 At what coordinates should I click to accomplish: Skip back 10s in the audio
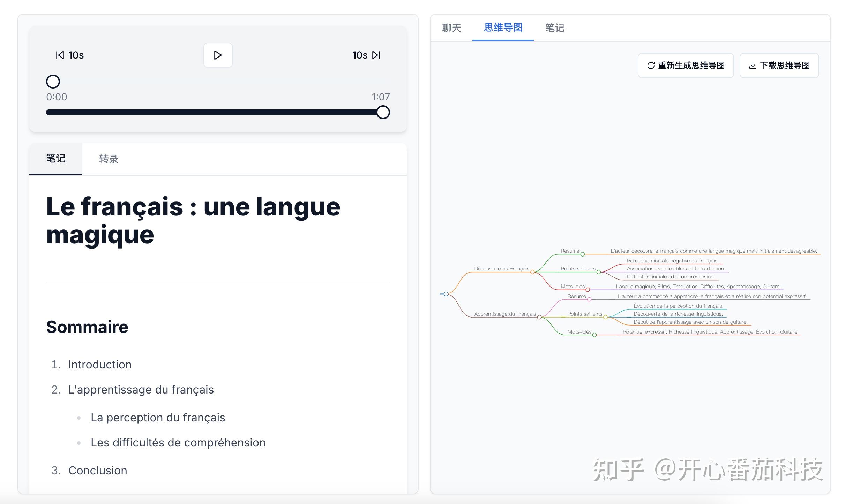pyautogui.click(x=69, y=55)
